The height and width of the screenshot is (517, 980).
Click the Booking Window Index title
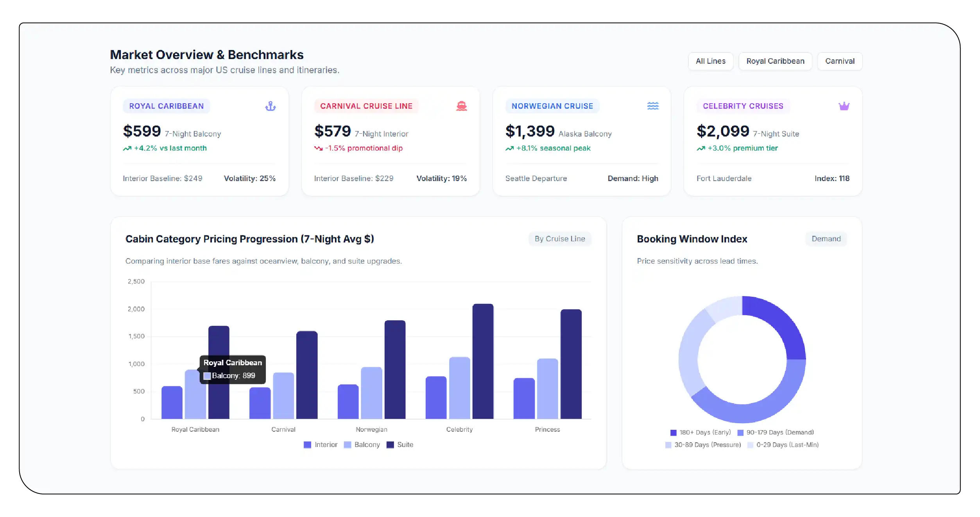pos(692,239)
